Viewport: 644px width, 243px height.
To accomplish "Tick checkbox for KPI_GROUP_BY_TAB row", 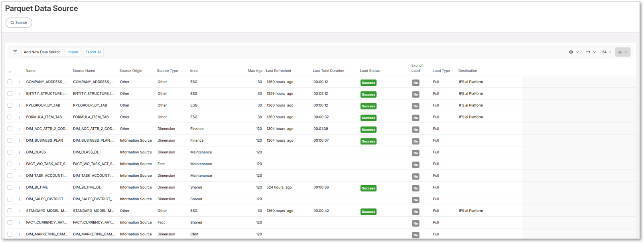I will point(10,105).
